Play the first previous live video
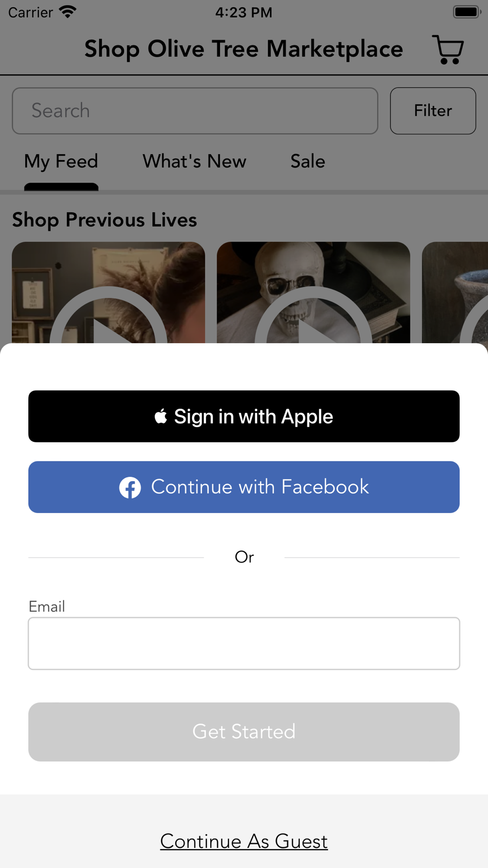Image resolution: width=488 pixels, height=868 pixels. [108, 293]
